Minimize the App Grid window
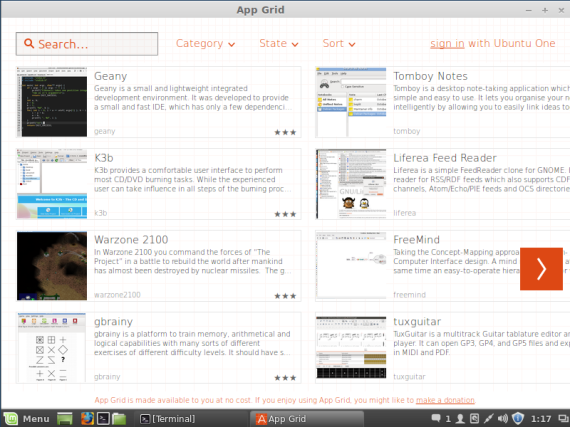The height and width of the screenshot is (427, 570). (x=529, y=11)
